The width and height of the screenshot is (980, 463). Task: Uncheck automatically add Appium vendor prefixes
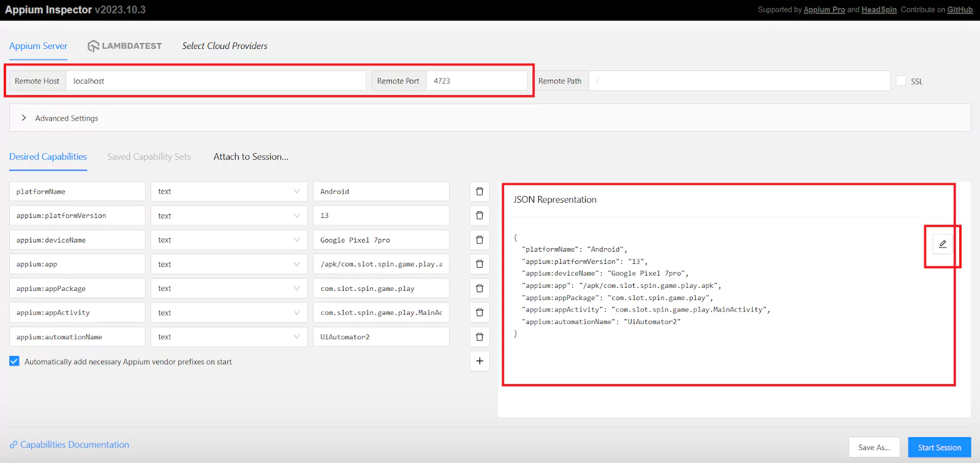(x=14, y=361)
